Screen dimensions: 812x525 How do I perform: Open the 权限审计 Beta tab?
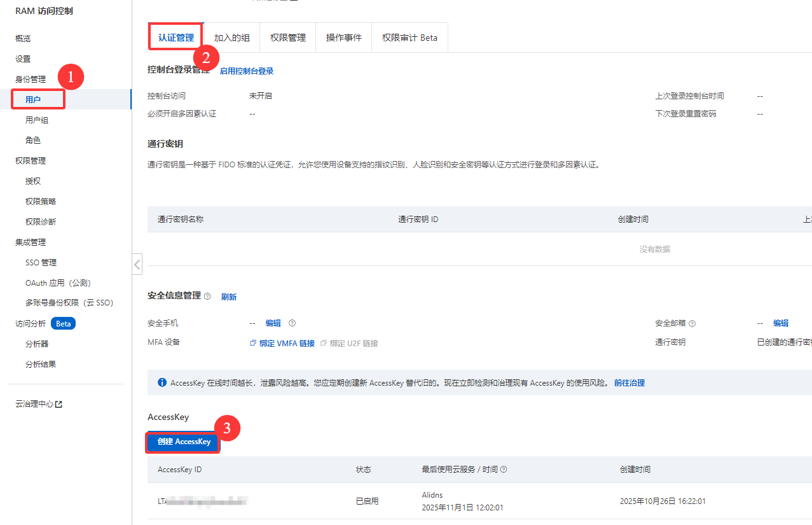click(x=409, y=38)
